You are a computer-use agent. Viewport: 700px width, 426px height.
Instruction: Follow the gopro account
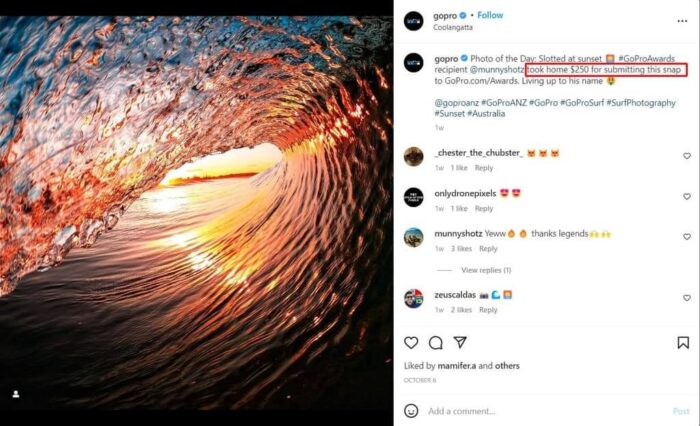(490, 15)
